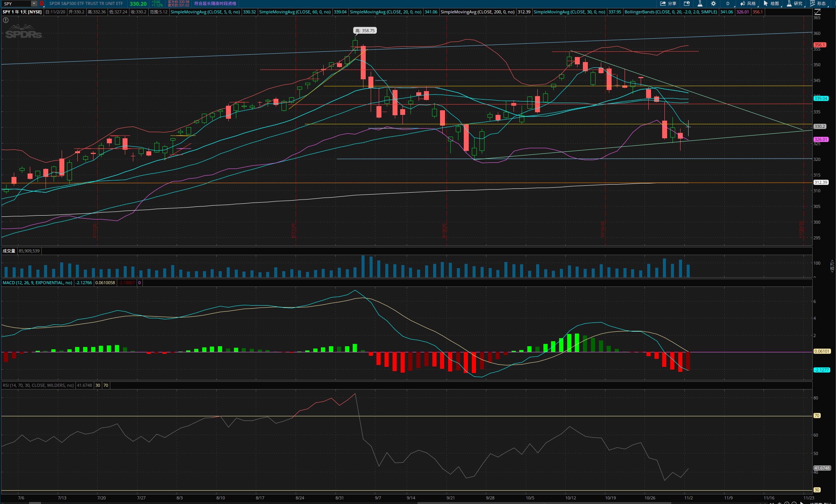This screenshot has width=836, height=504.
Task: Click the 8/21/20 expiration date marker line
Action: pyautogui.click(x=296, y=130)
